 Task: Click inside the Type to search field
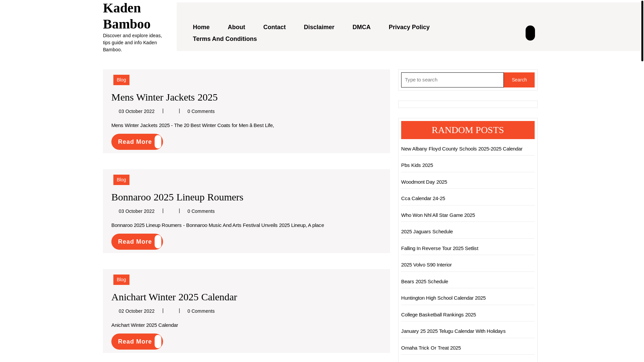[x=452, y=80]
